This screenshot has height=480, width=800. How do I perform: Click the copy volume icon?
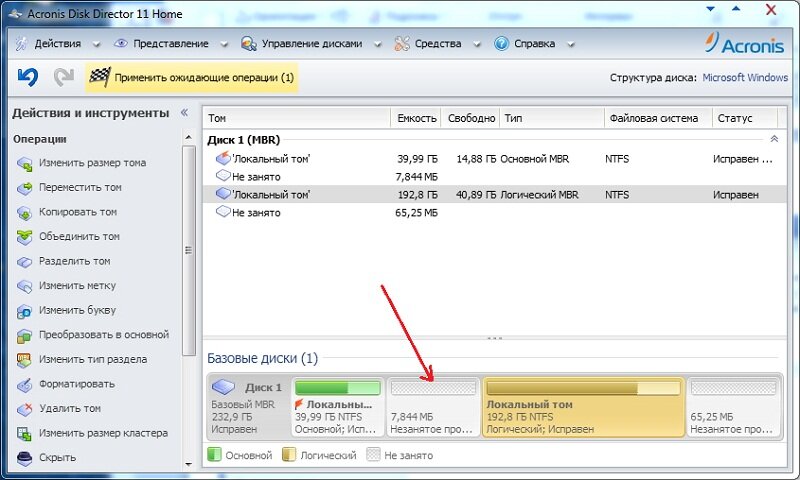coord(24,213)
